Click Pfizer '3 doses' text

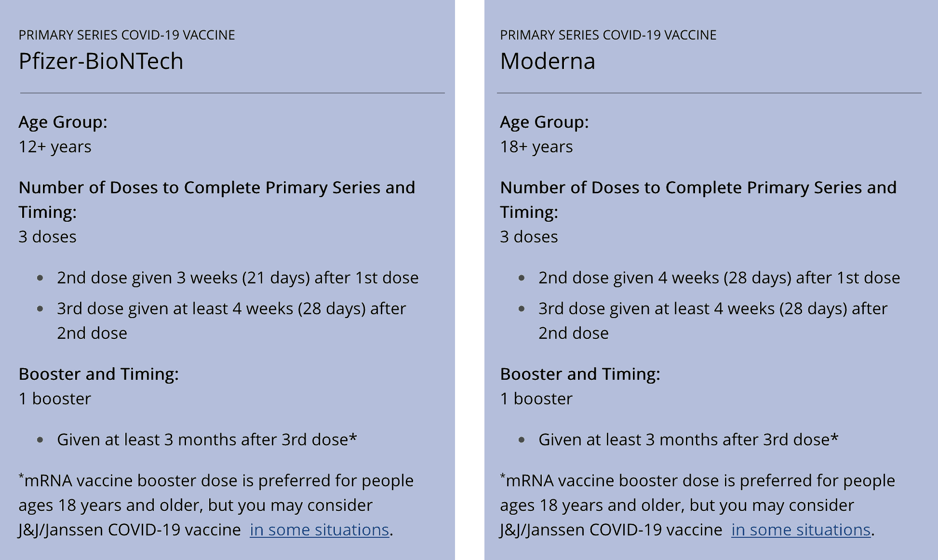47,237
